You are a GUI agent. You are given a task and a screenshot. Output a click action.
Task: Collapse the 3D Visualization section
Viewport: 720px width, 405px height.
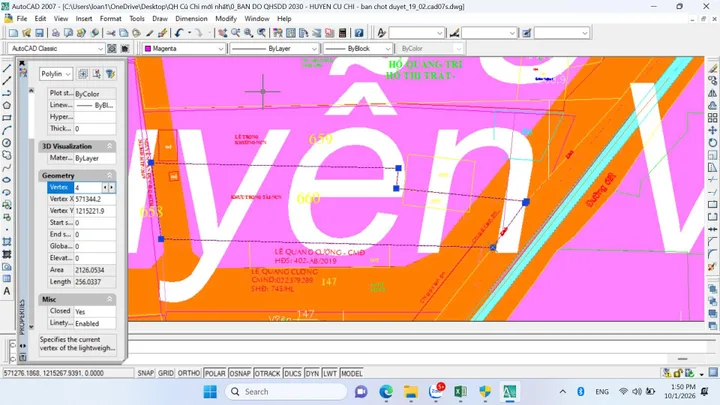[110, 146]
